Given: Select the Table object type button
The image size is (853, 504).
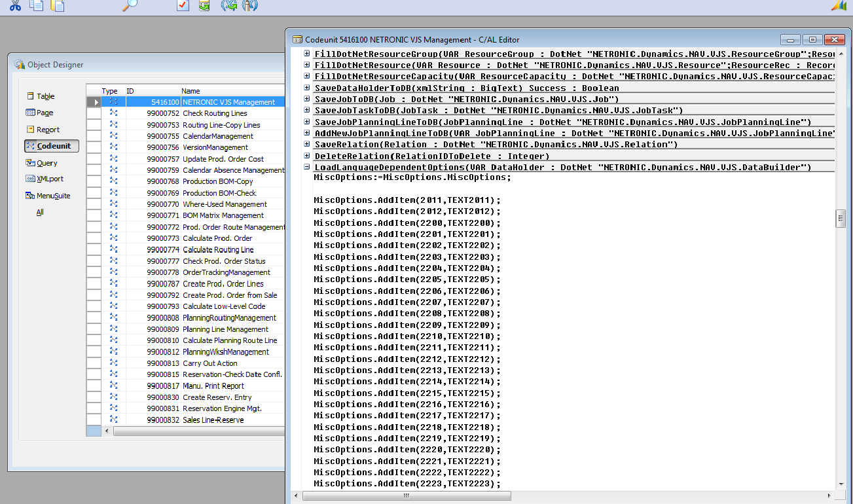Looking at the screenshot, I should [41, 96].
